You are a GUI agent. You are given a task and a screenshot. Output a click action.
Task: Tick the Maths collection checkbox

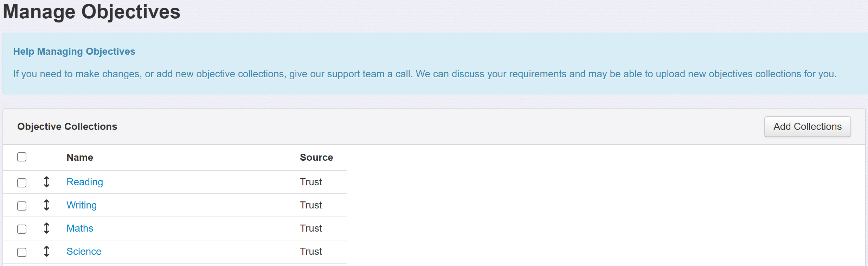click(22, 229)
